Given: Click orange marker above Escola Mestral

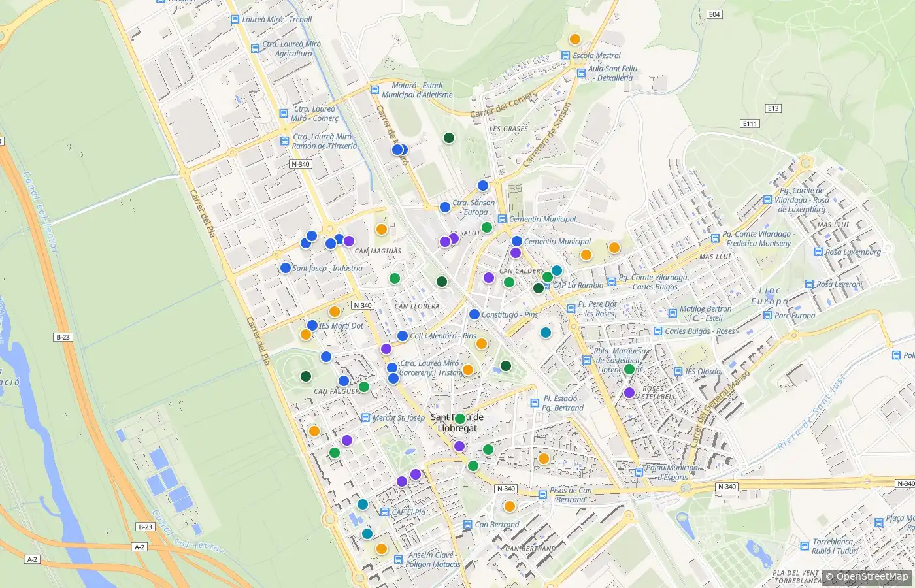Looking at the screenshot, I should (x=575, y=39).
